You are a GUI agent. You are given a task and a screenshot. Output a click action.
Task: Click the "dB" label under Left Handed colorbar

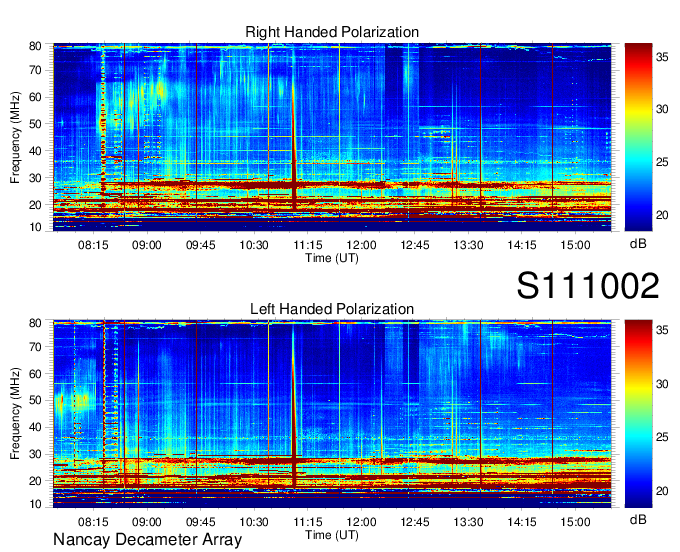pos(638,519)
